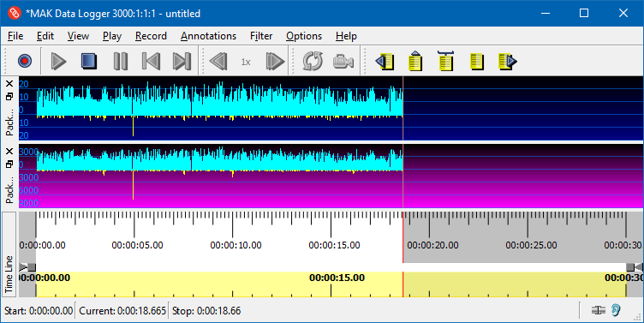Open the Record menu

pyautogui.click(x=151, y=36)
